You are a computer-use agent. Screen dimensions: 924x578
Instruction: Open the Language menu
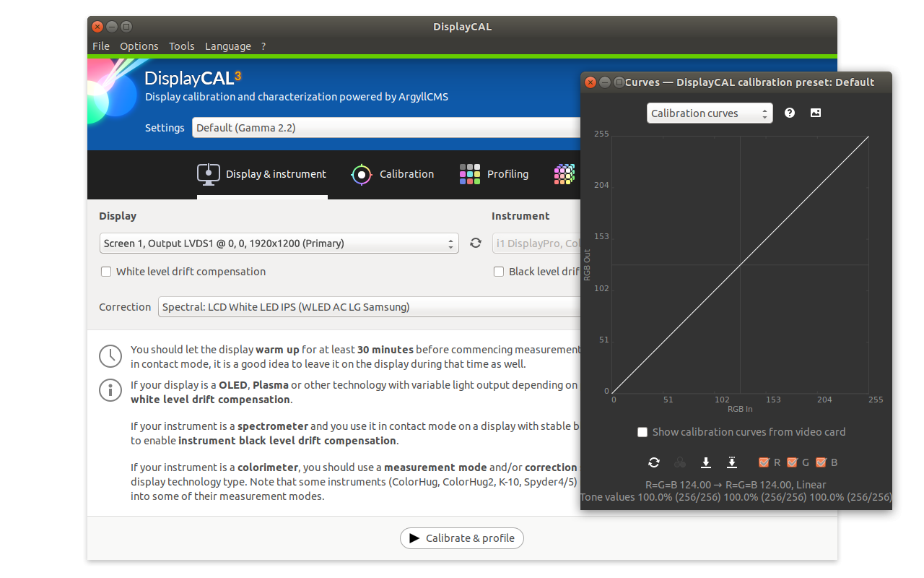pos(228,46)
